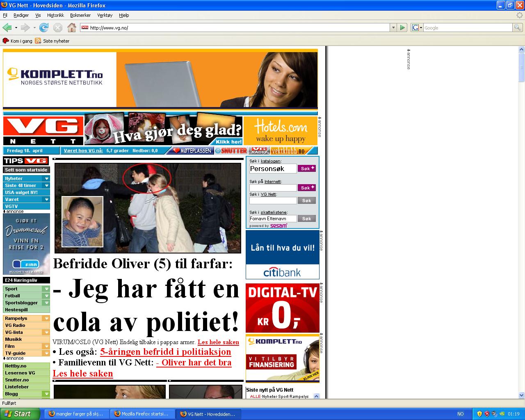Open the Fil menu

[x=5, y=15]
